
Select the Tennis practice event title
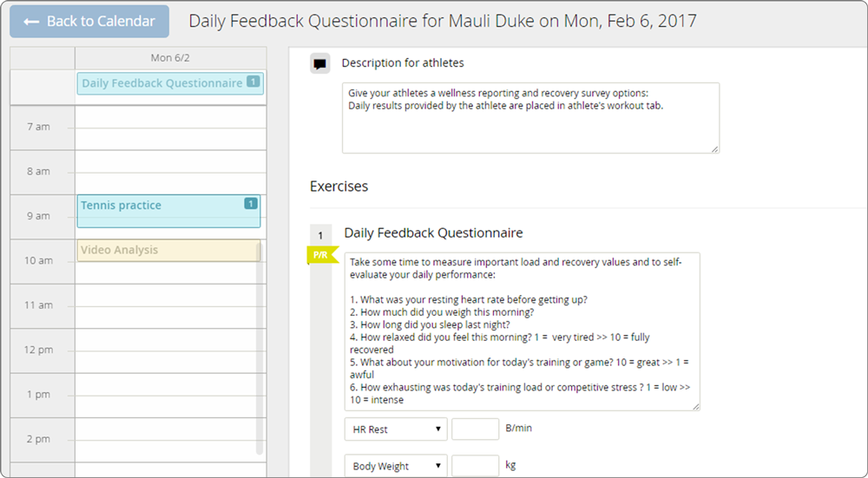pos(122,206)
